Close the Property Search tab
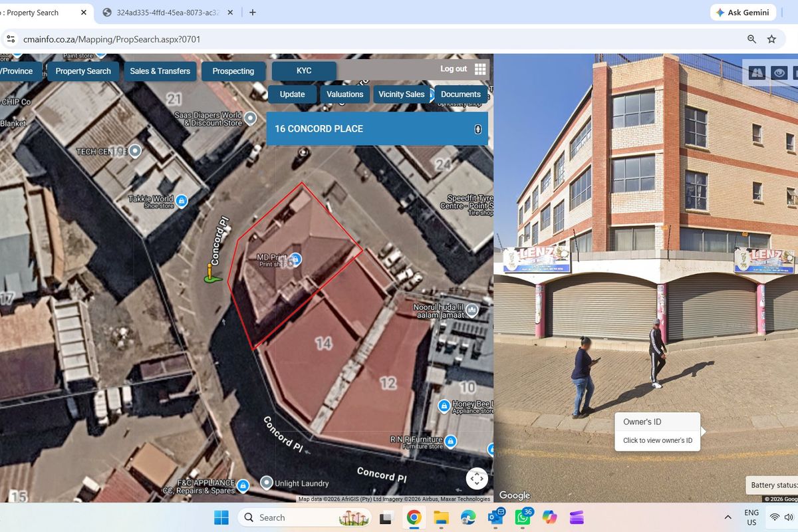Image resolution: width=798 pixels, height=532 pixels. pyautogui.click(x=83, y=12)
